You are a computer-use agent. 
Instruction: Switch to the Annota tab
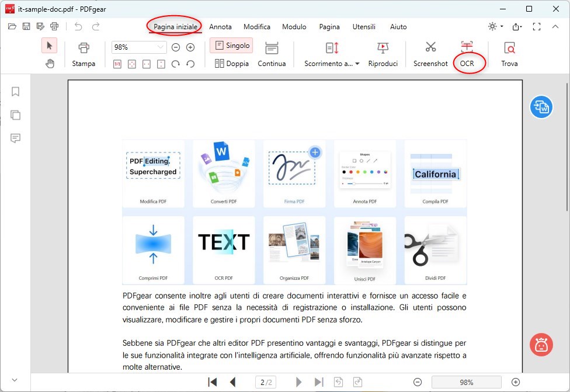pos(221,27)
